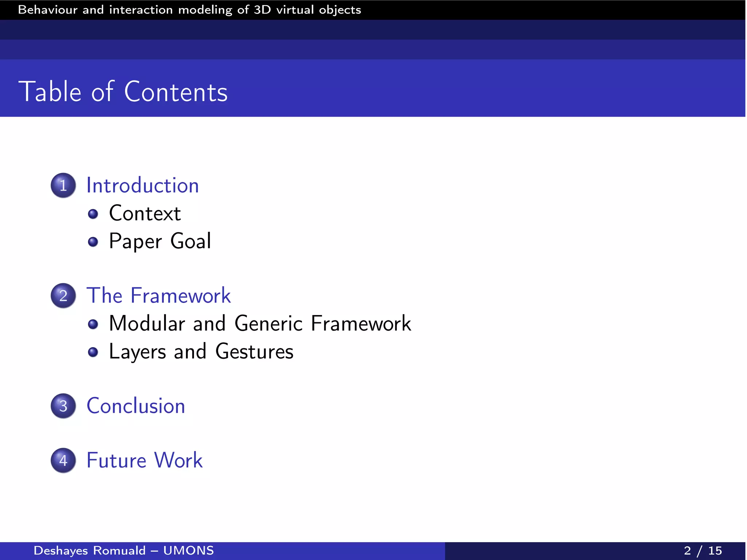Image resolution: width=747 pixels, height=560 pixels.
Task: Click the bullet beside Context
Action: [93, 214]
